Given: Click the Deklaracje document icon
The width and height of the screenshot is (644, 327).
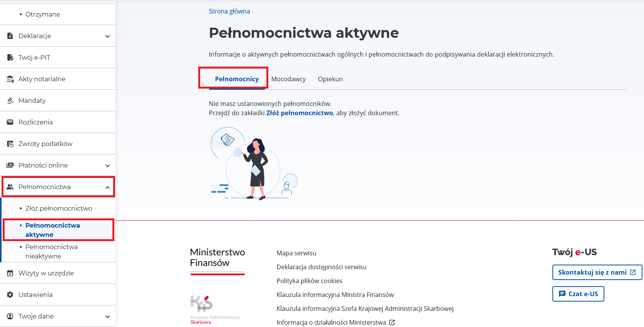Looking at the screenshot, I should click(10, 36).
